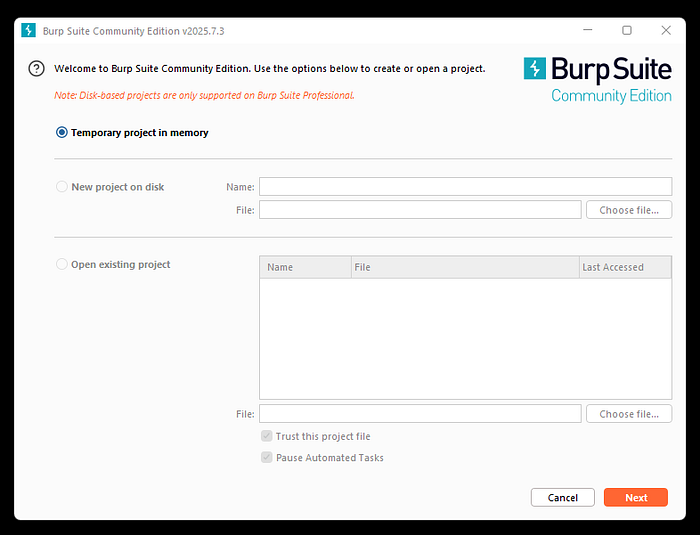The image size is (700, 535).
Task: Maximize the Burp Suite window
Action: pyautogui.click(x=627, y=30)
